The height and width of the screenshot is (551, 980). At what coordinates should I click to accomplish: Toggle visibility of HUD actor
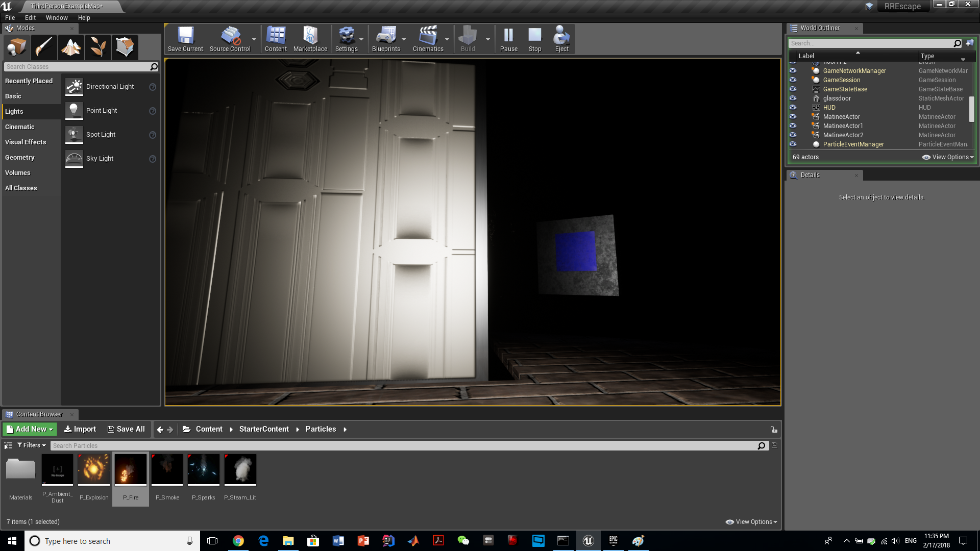click(x=793, y=107)
